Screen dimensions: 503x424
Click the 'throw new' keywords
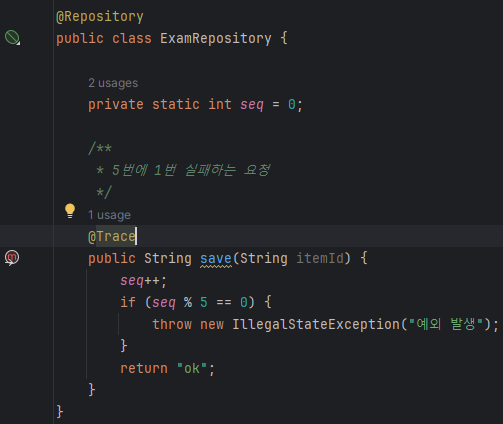coord(188,324)
